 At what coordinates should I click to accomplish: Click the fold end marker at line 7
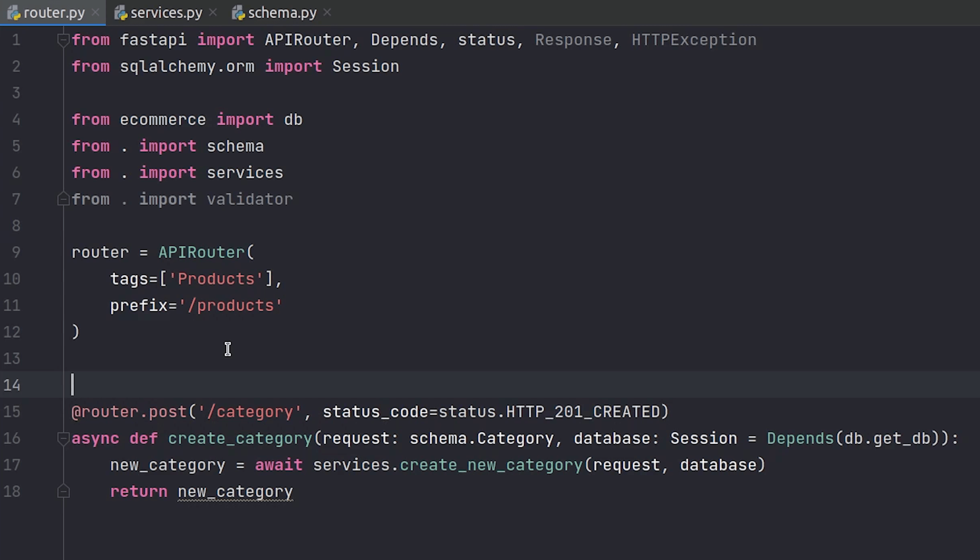(63, 199)
